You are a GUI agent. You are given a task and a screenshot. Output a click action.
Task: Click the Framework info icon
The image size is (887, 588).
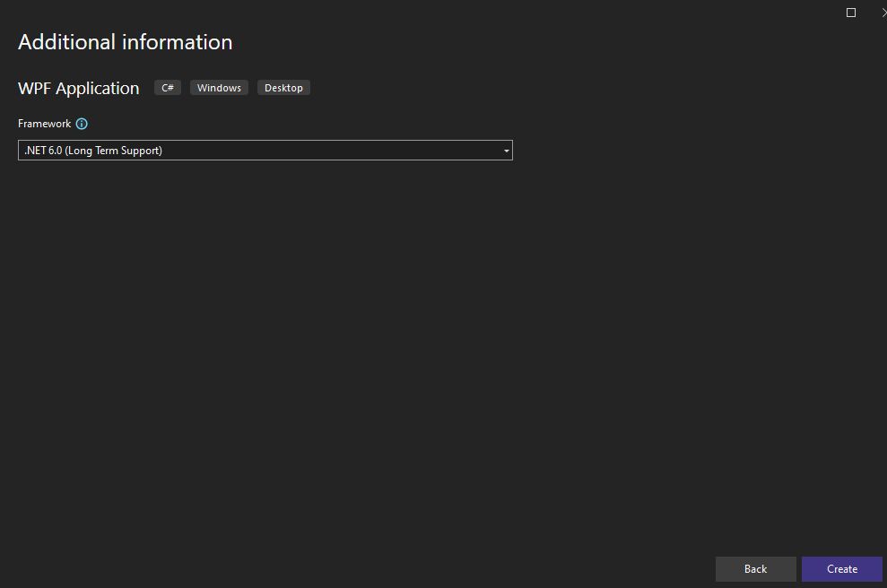[82, 124]
